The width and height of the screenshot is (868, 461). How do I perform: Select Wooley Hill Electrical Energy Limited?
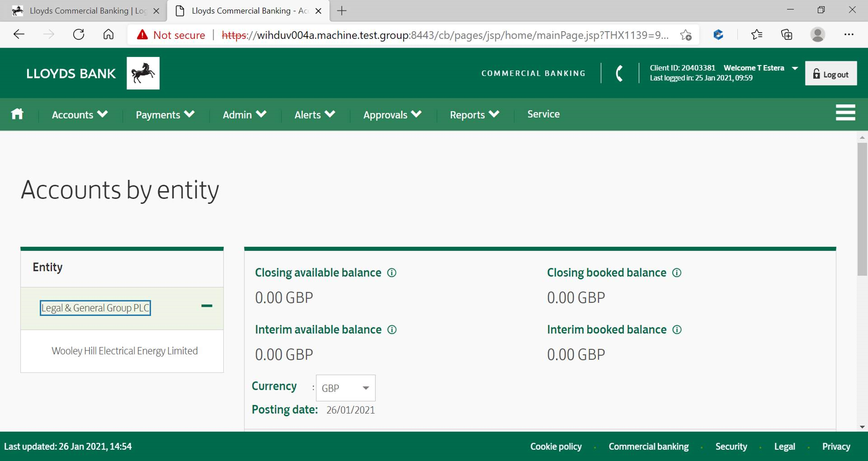pyautogui.click(x=124, y=351)
